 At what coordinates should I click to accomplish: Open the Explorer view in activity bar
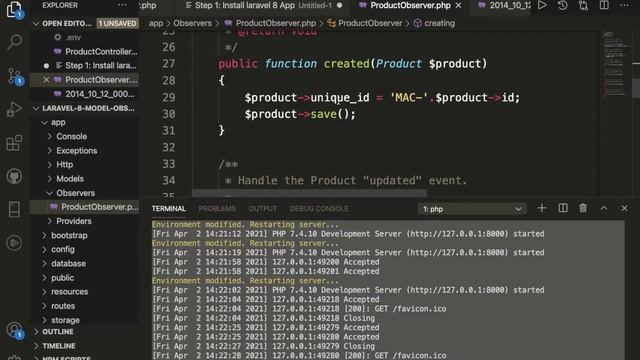[x=14, y=9]
